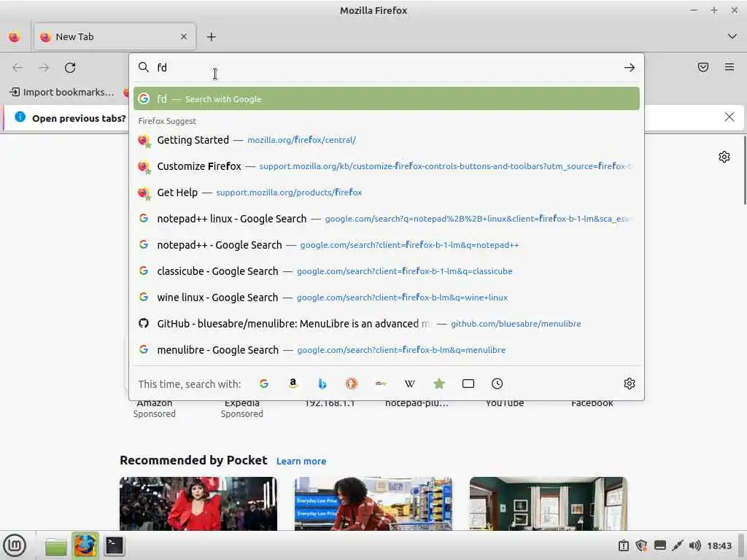Dismiss the Open previous tabs notification
The height and width of the screenshot is (560, 747).
coord(729,117)
